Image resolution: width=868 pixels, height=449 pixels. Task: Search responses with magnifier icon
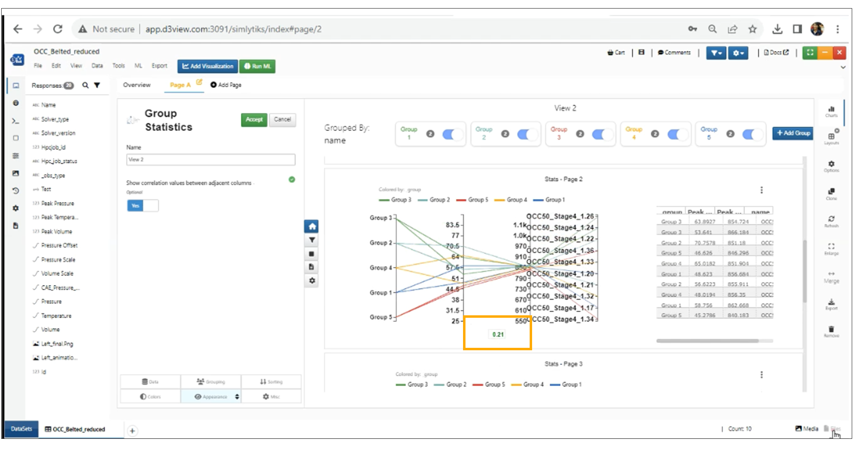(x=85, y=85)
